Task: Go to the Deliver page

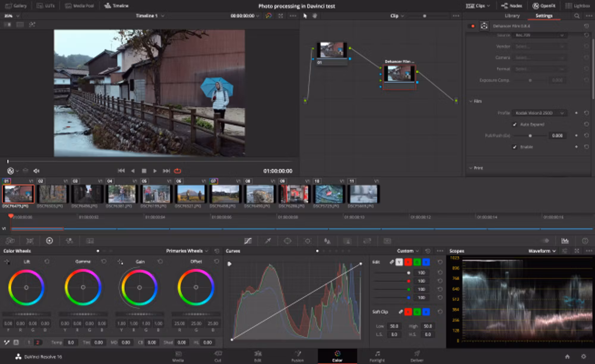Action: click(417, 356)
